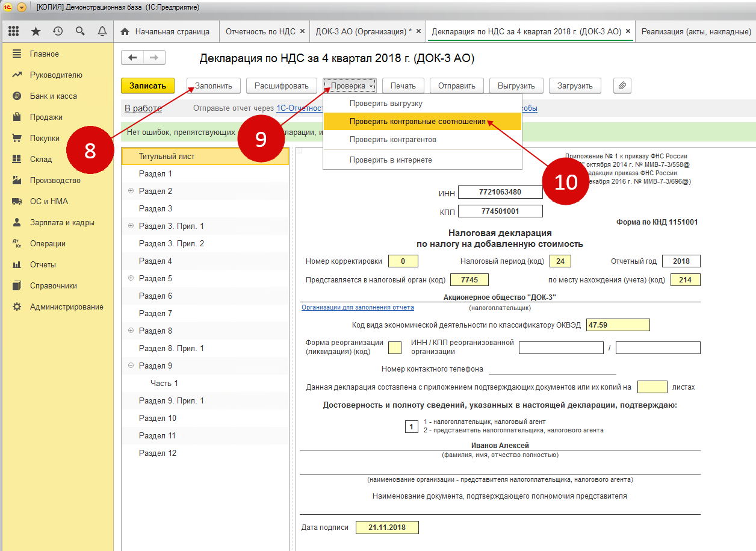The image size is (756, 551).
Task: Click the Заполнить button
Action: click(x=213, y=86)
